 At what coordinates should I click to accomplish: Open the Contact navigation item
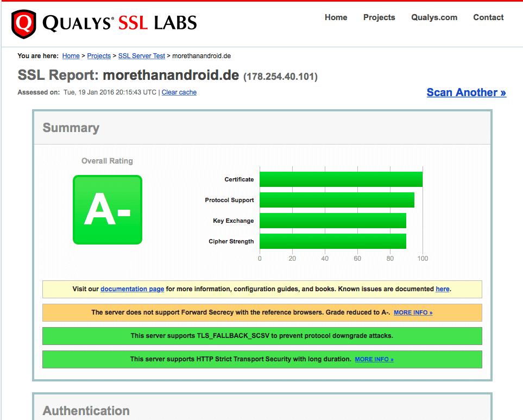pos(488,17)
